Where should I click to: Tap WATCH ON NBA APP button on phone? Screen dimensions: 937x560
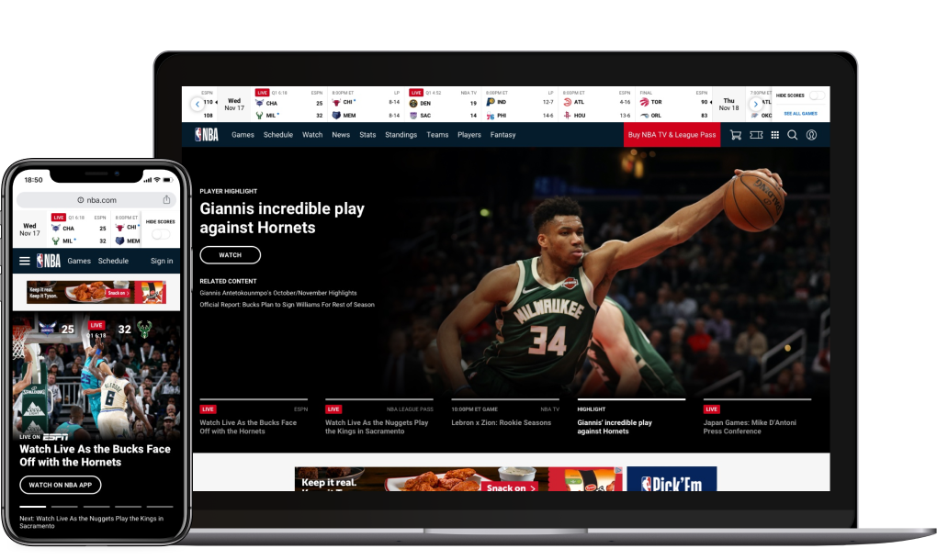point(61,485)
